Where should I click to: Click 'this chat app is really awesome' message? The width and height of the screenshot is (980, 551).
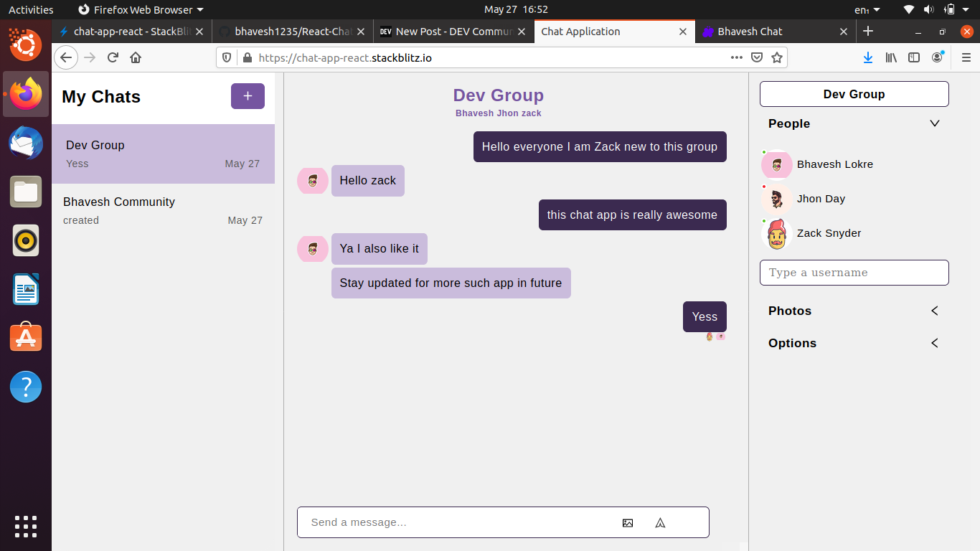pyautogui.click(x=632, y=215)
